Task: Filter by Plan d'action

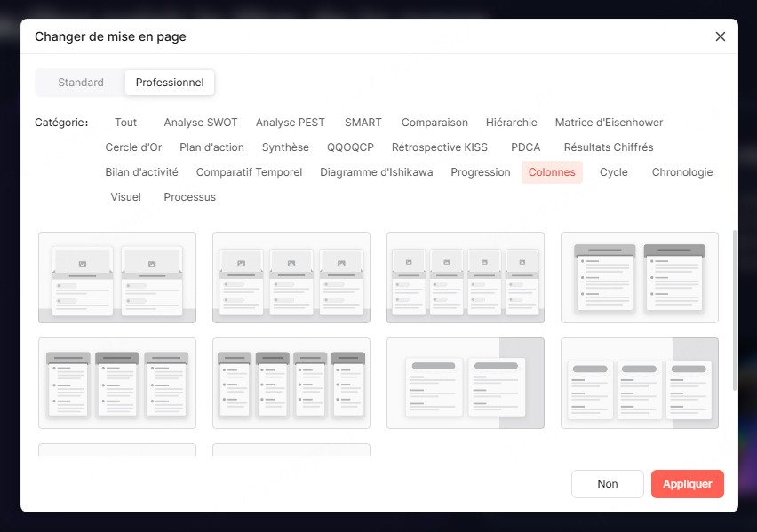Action: pos(211,147)
